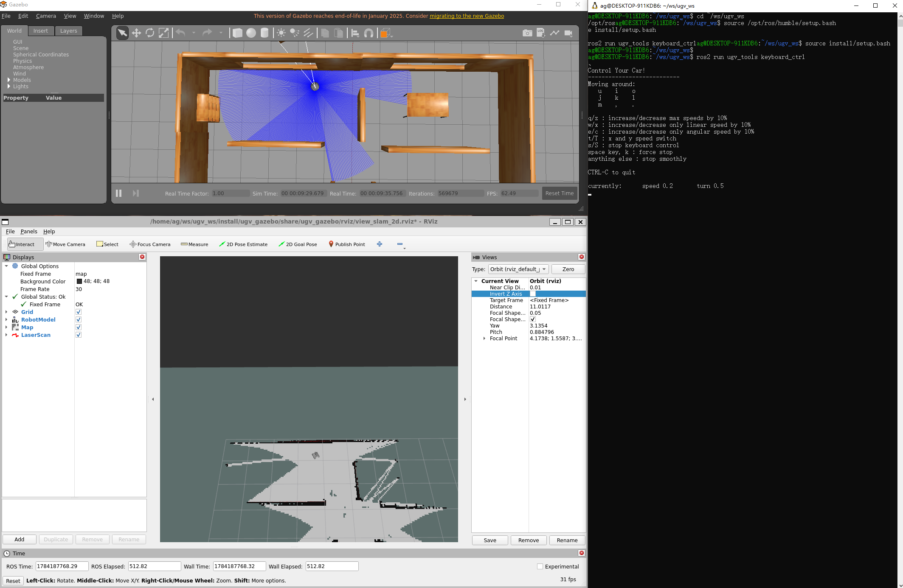Insert a cylinder shape in Gazebo
Image resolution: width=903 pixels, height=588 pixels.
[x=264, y=33]
